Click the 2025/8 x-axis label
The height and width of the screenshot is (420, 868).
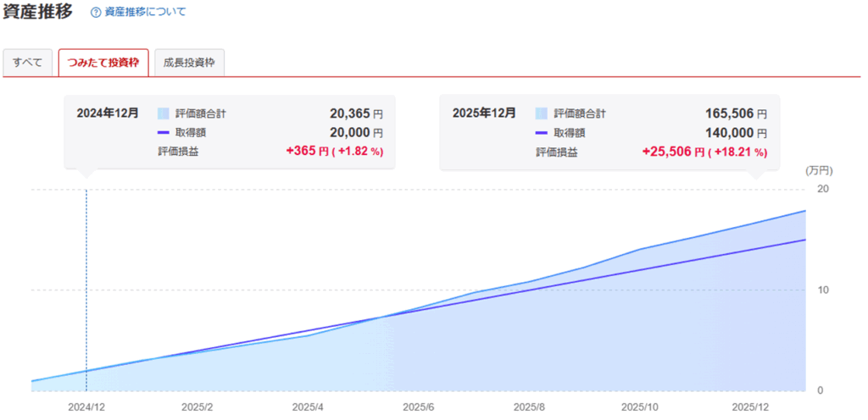(x=528, y=406)
